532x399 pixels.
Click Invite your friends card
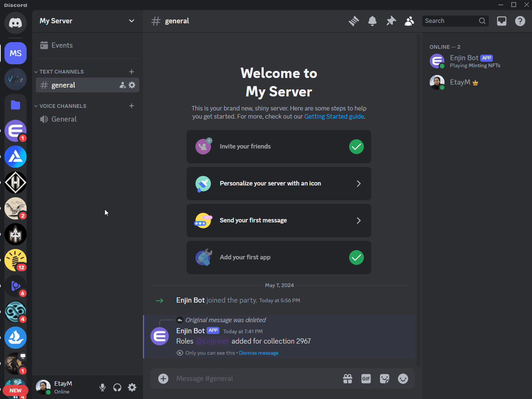pos(279,147)
